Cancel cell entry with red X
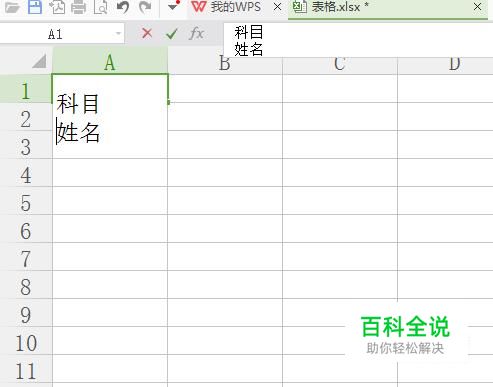The width and height of the screenshot is (493, 387). click(x=147, y=33)
